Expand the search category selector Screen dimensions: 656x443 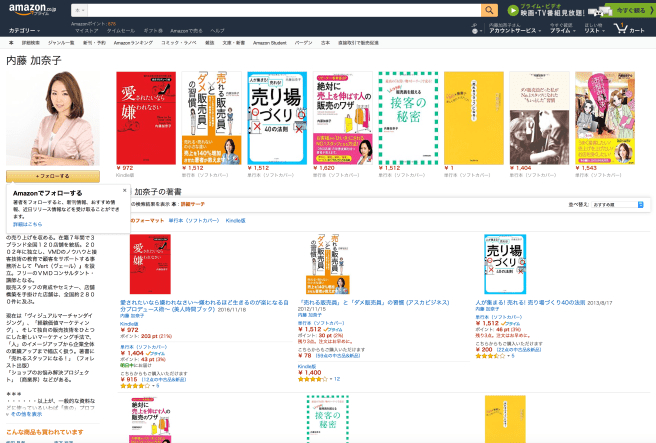click(78, 10)
